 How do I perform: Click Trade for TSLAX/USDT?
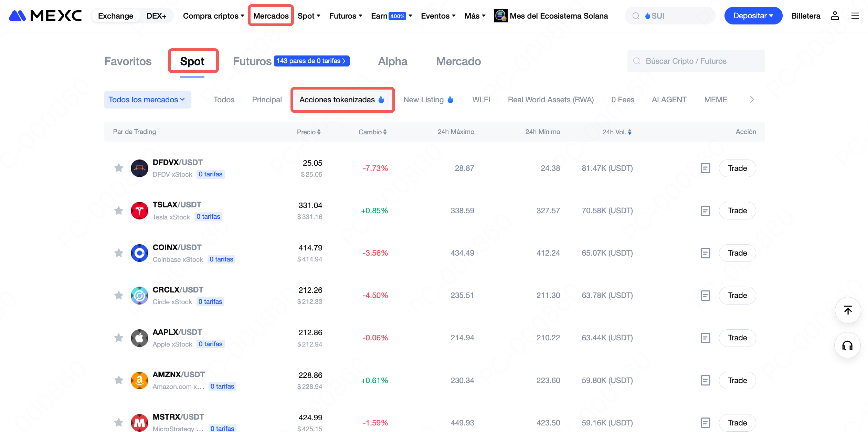click(737, 210)
